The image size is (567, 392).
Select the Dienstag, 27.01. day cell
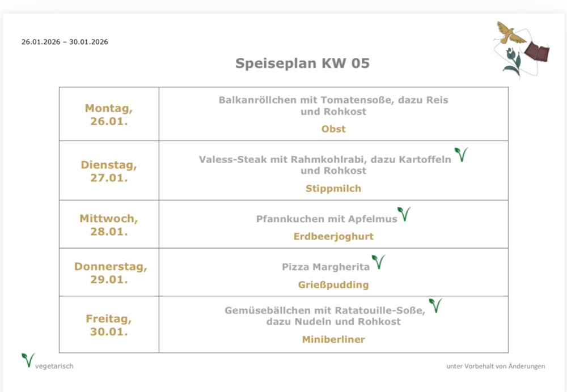(109, 171)
